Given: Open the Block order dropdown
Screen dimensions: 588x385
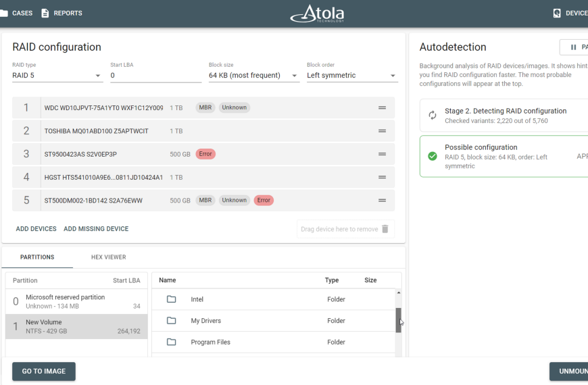Looking at the screenshot, I should (x=352, y=76).
